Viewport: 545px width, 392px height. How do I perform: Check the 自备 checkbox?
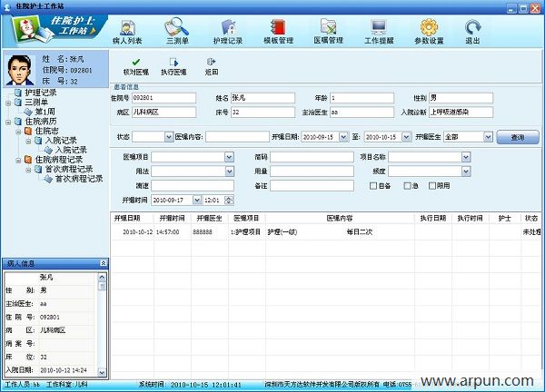click(373, 186)
